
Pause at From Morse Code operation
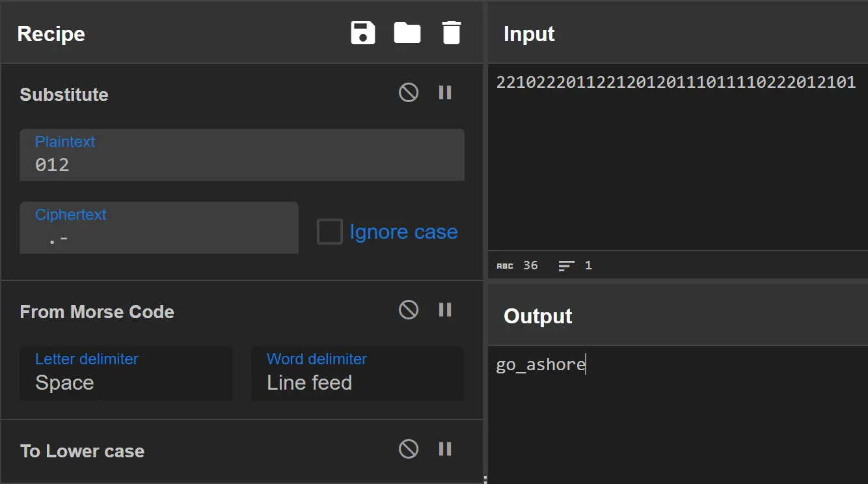coord(445,310)
